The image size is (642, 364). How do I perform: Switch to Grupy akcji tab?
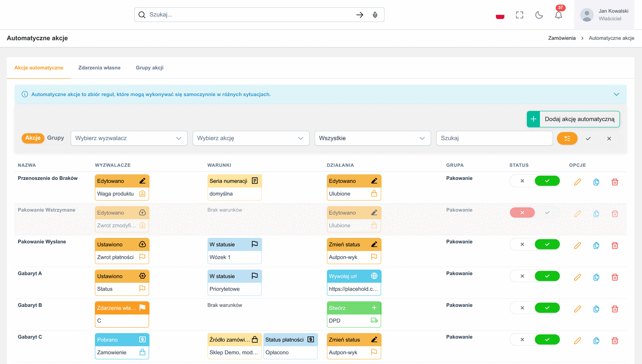click(x=149, y=68)
